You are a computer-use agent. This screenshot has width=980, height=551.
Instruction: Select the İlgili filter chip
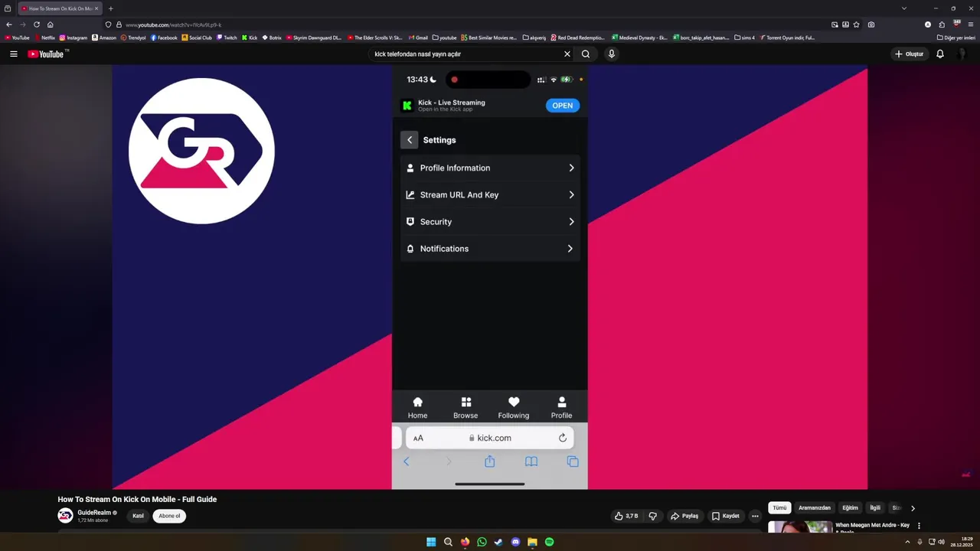pos(875,507)
